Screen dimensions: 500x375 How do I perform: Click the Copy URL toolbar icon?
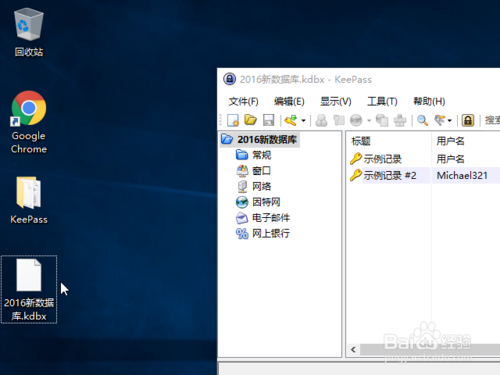pyautogui.click(x=382, y=120)
